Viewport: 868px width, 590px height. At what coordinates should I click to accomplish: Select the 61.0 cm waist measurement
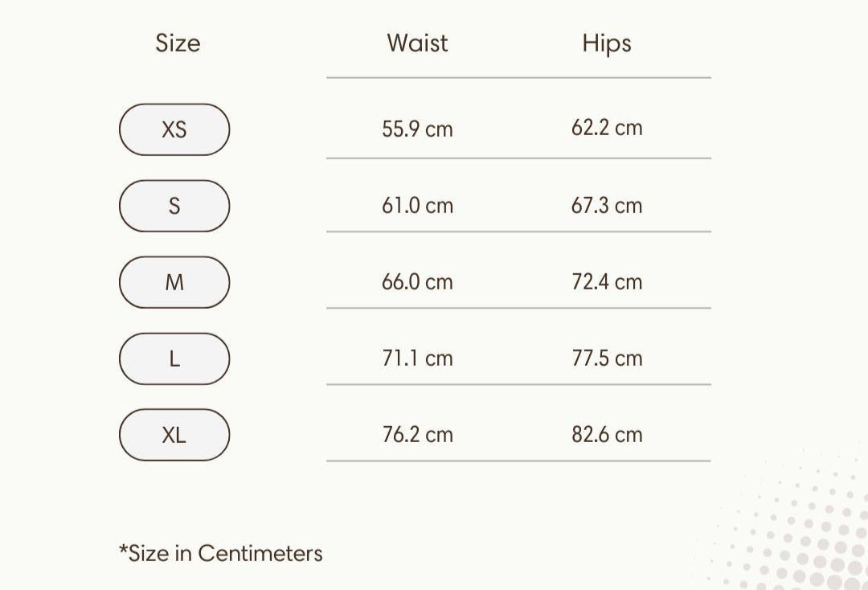tap(417, 206)
